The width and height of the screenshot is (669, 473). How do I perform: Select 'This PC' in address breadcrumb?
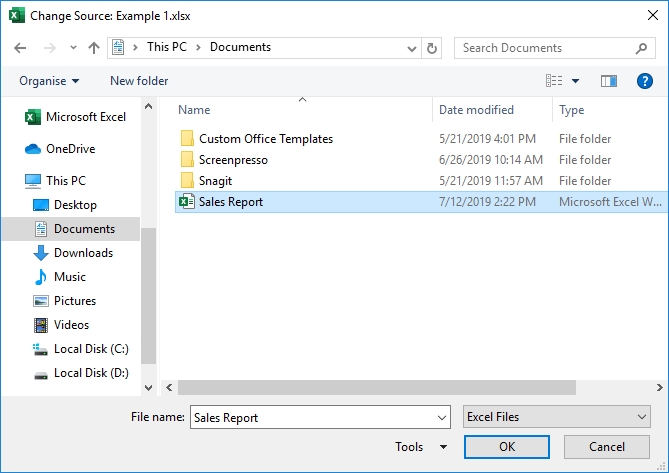coord(167,47)
